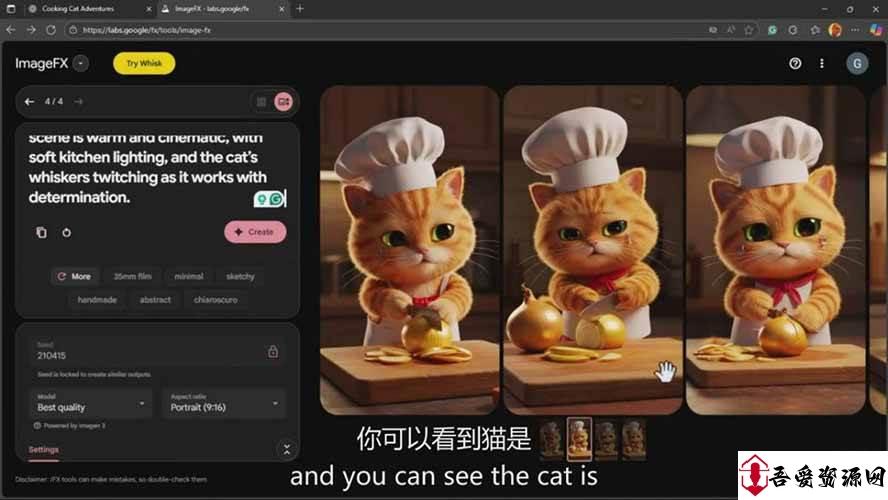This screenshot has width=888, height=500.
Task: Click the G account avatar
Action: [x=856, y=63]
